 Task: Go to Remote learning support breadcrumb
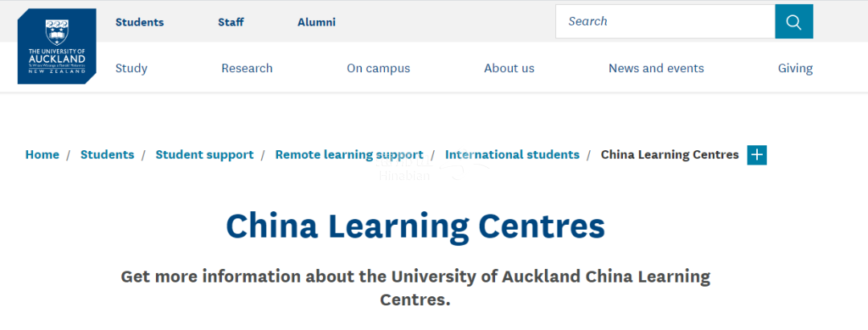click(349, 155)
